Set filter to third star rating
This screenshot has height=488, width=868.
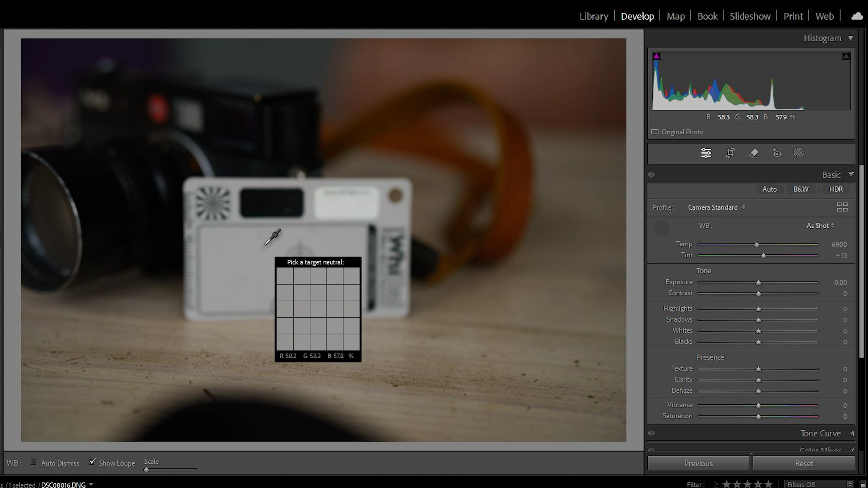(x=747, y=484)
